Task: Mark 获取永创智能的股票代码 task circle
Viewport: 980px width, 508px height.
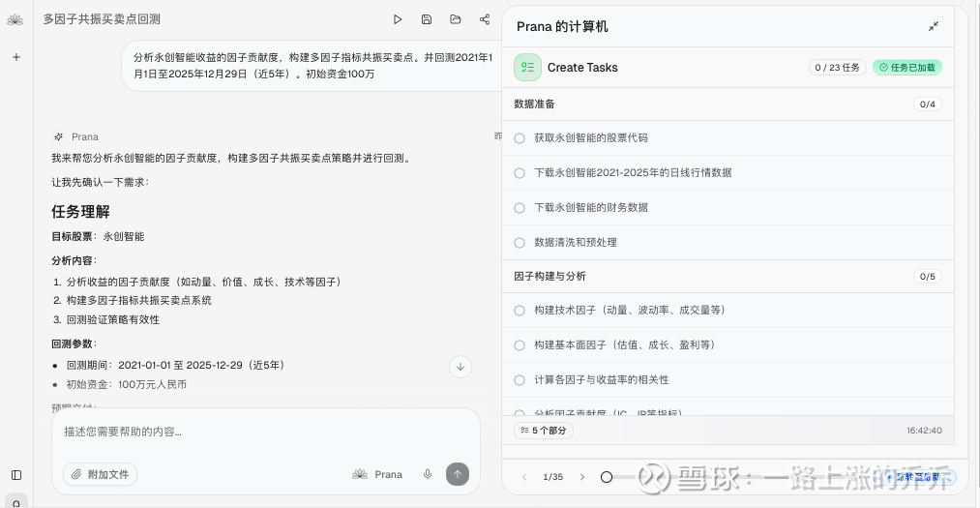Action: tap(520, 138)
